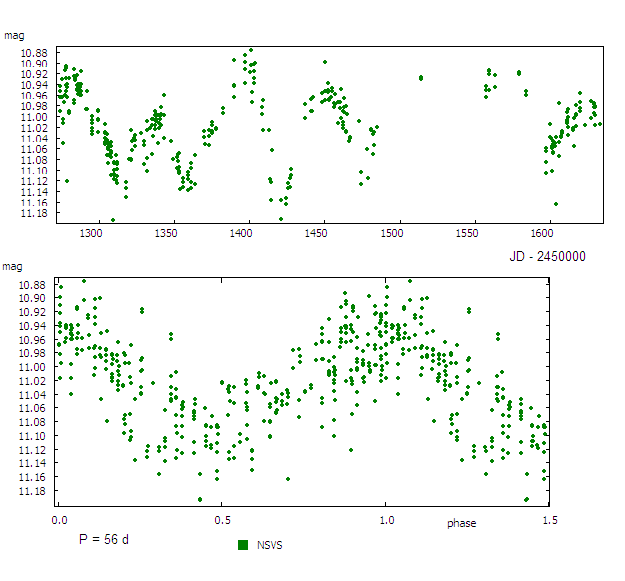Click the 0.5 tick on the phase axis
Screen dimensions: 625x581
coord(223,521)
